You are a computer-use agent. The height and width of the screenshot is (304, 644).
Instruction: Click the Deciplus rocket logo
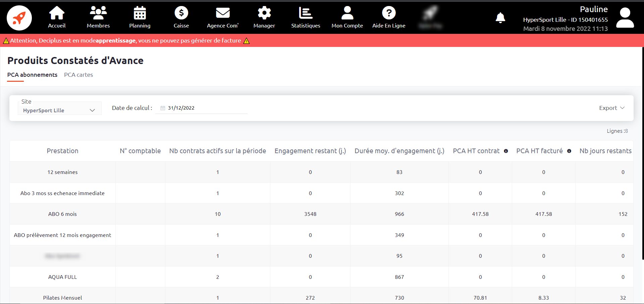point(19,18)
